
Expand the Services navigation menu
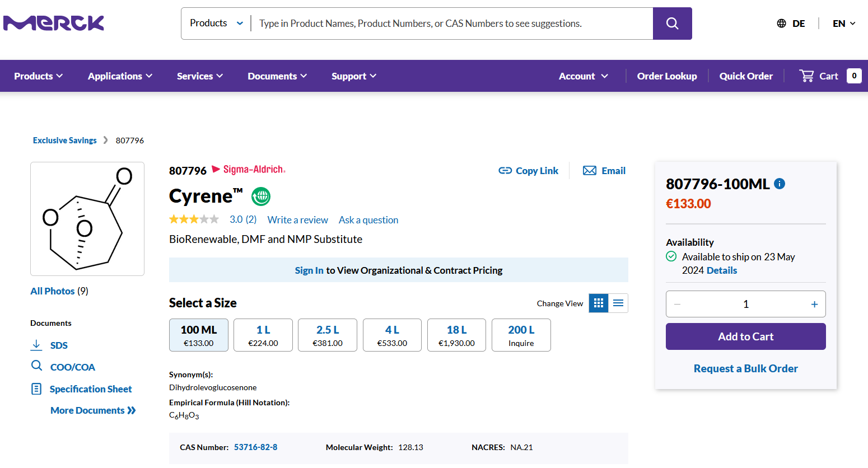(200, 76)
